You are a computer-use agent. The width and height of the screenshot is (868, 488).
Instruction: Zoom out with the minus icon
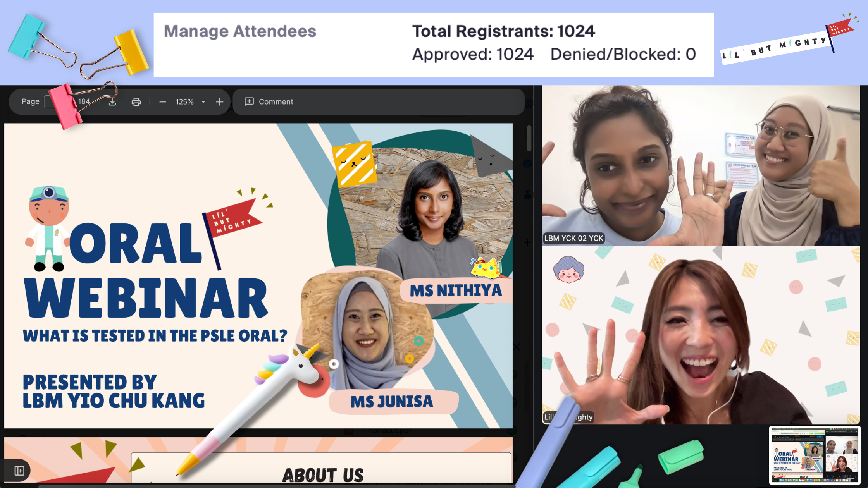163,102
